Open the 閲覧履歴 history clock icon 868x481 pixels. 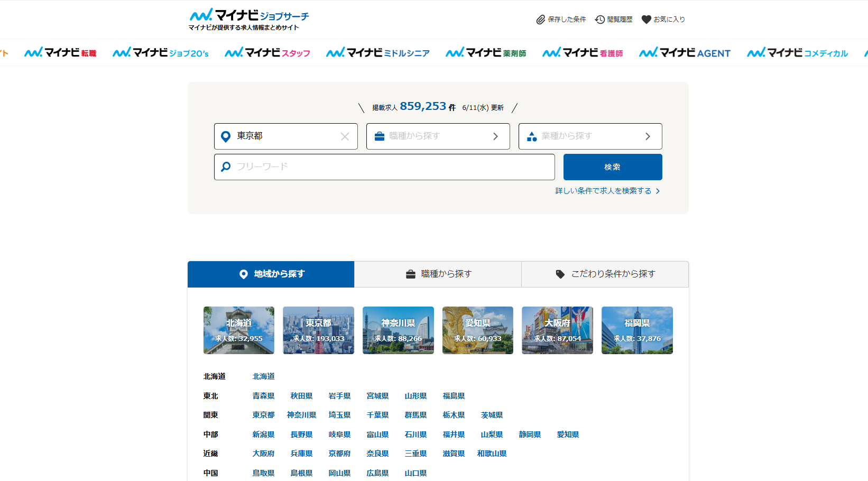[x=599, y=19]
